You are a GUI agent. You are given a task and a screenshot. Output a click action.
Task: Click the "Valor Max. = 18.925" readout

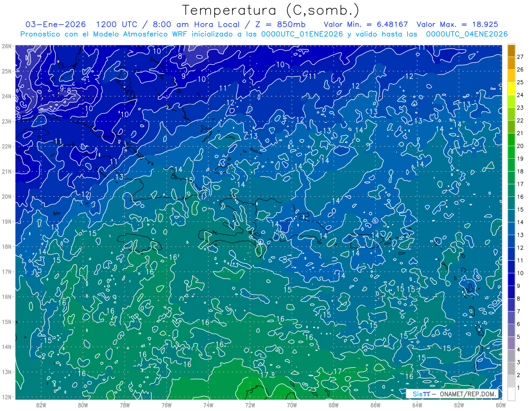[x=458, y=24]
